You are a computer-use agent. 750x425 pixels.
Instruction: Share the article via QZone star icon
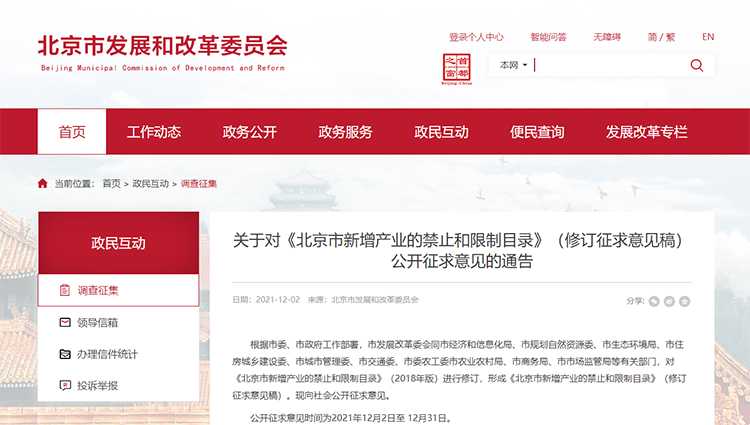click(684, 300)
